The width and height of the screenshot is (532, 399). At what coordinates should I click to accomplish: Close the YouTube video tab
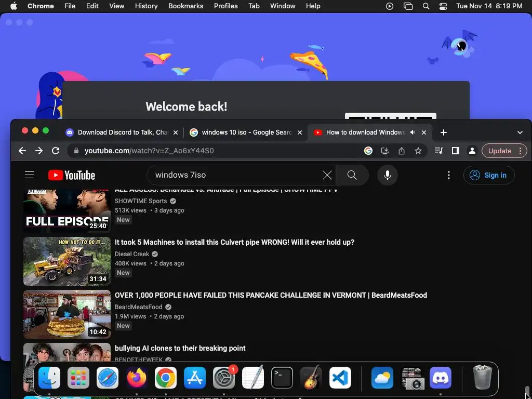click(x=424, y=132)
